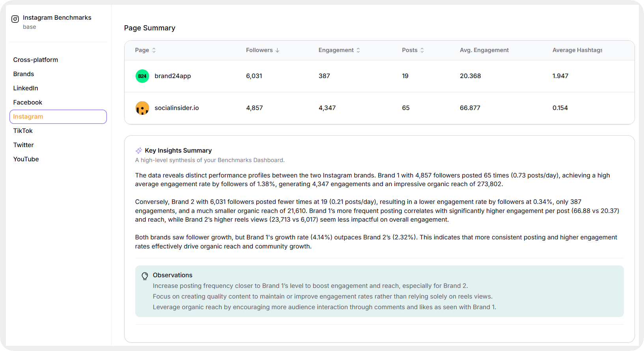Click socialinsider.io avg engagement 66.877
The width and height of the screenshot is (644, 351).
pos(470,108)
